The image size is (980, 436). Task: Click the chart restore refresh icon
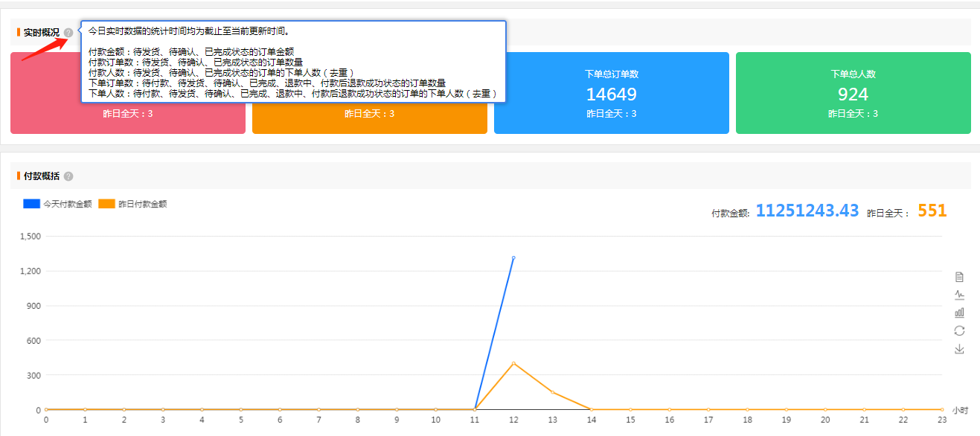point(959,331)
